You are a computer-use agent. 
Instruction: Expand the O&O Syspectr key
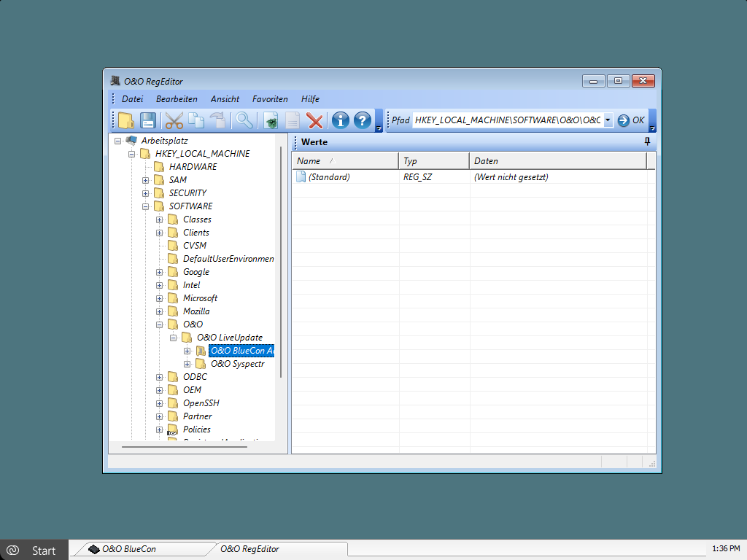187,364
